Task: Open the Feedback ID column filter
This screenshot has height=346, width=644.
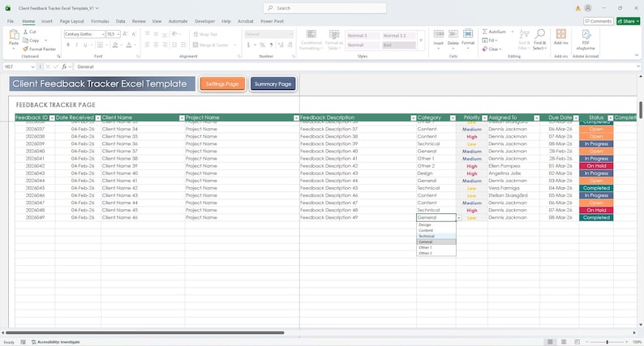Action: [52, 117]
